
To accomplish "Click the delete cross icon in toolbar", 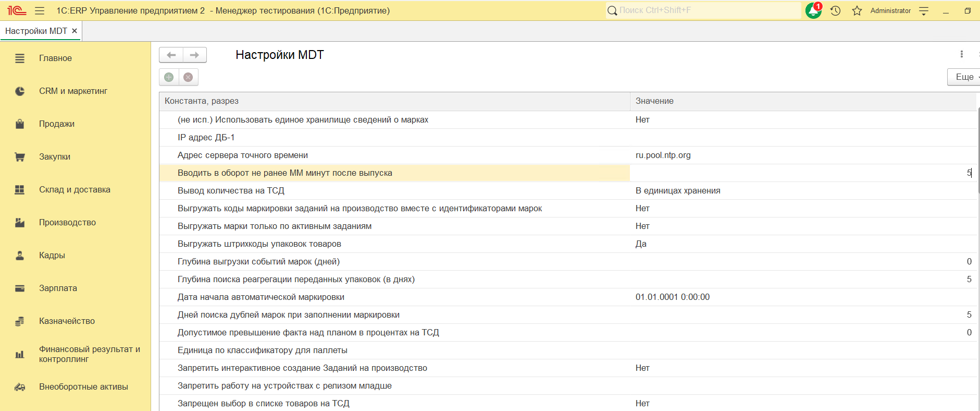I will [188, 77].
